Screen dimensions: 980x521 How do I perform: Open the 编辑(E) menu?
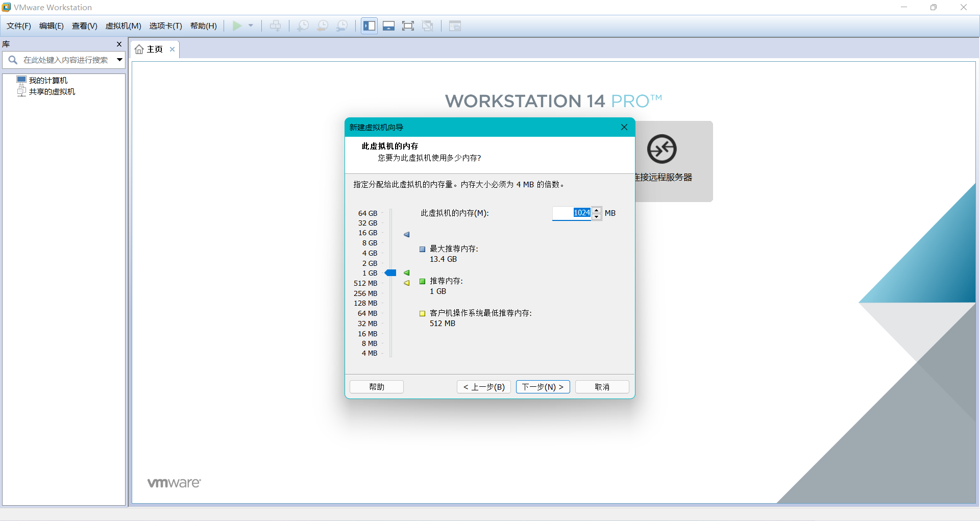pyautogui.click(x=52, y=26)
